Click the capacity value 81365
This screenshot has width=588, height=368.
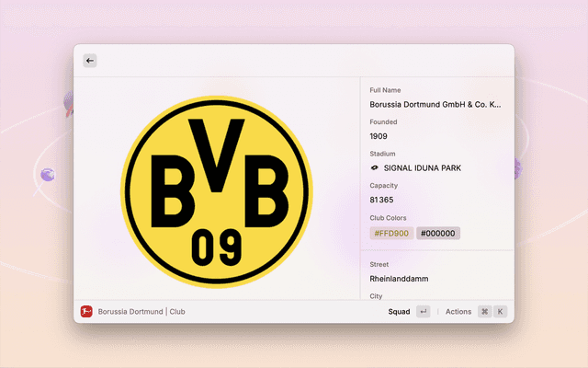pyautogui.click(x=381, y=200)
